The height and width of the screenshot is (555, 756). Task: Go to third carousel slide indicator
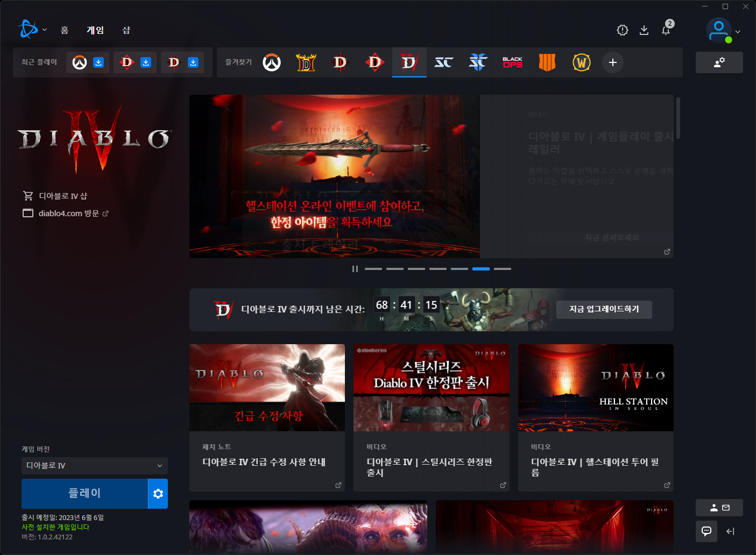(416, 269)
